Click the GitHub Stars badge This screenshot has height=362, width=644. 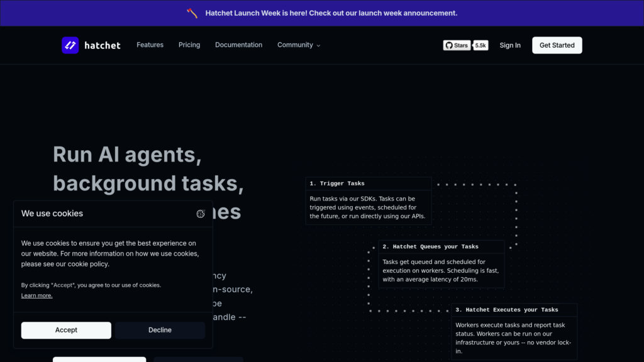(x=457, y=45)
